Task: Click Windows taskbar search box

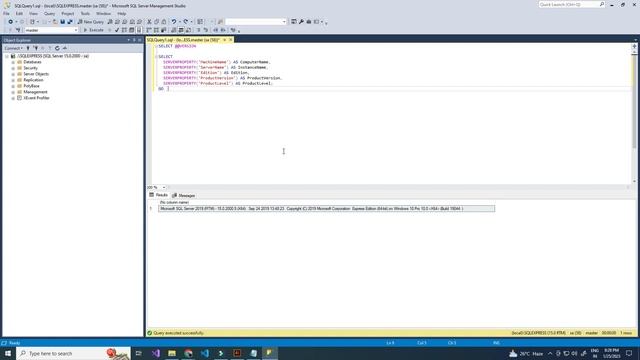Action: (x=73, y=353)
